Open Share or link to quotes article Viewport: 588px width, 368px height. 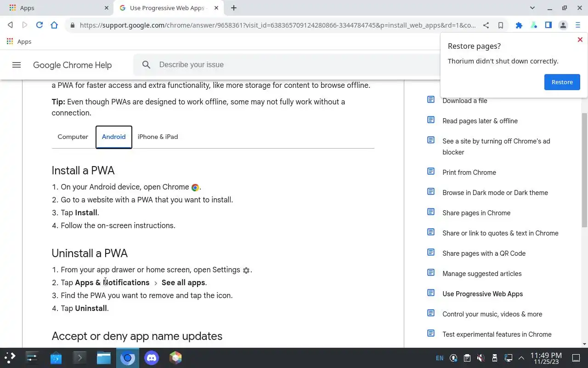point(500,233)
